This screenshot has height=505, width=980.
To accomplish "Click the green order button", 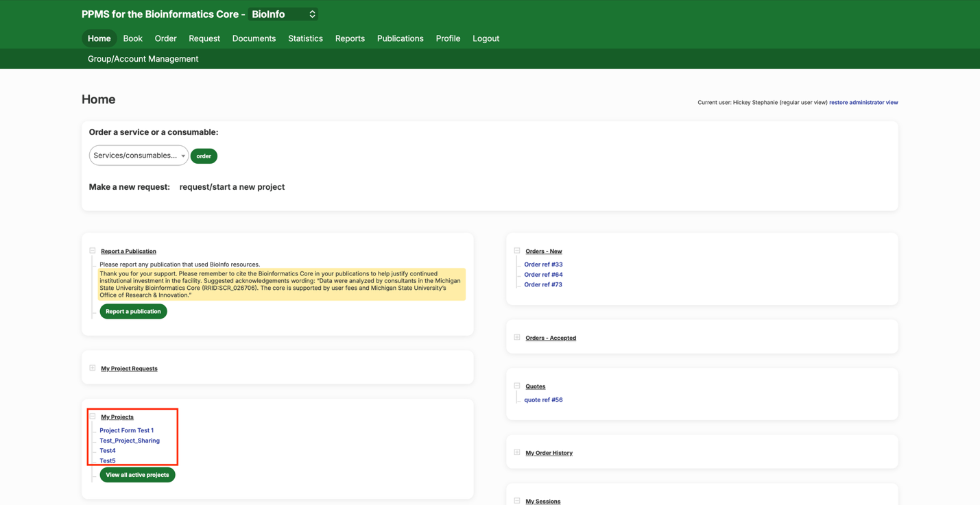I will [204, 156].
